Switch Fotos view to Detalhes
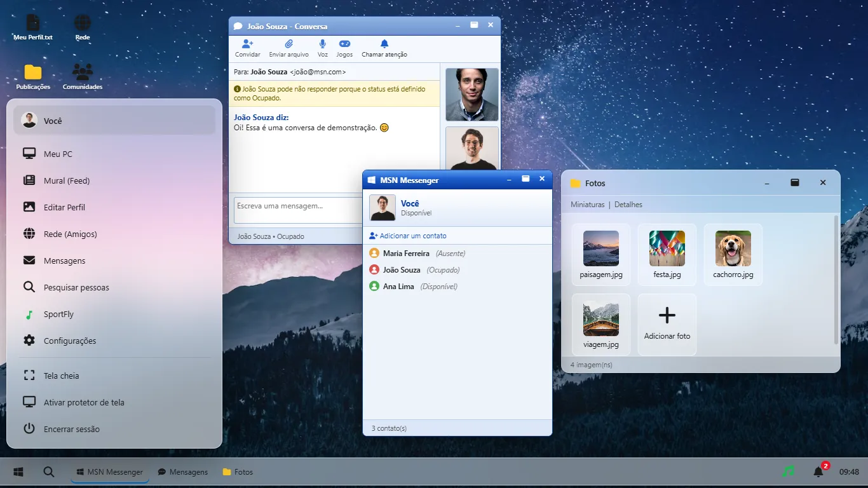868x488 pixels. click(628, 205)
